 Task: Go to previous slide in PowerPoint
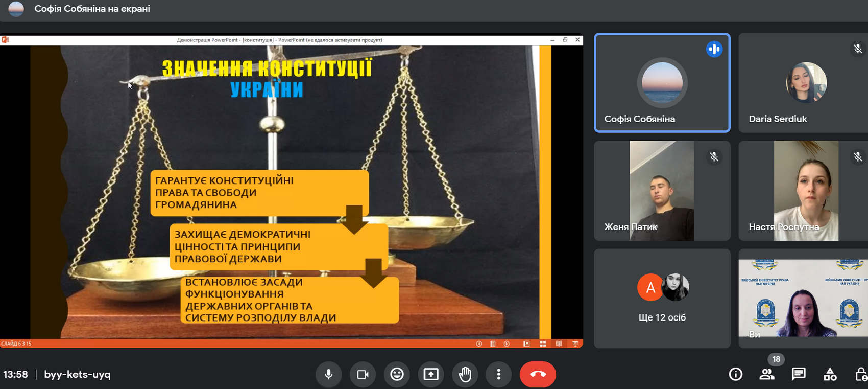tap(479, 344)
